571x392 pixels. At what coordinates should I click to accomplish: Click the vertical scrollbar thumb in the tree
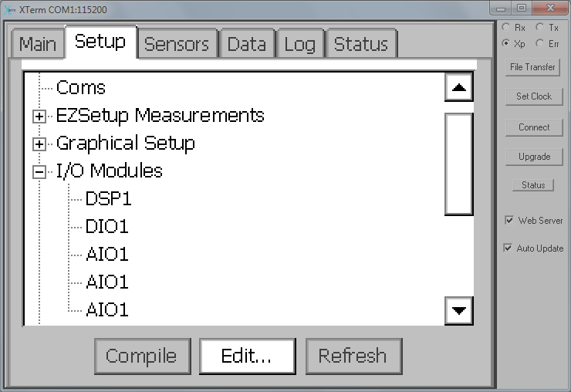(459, 164)
